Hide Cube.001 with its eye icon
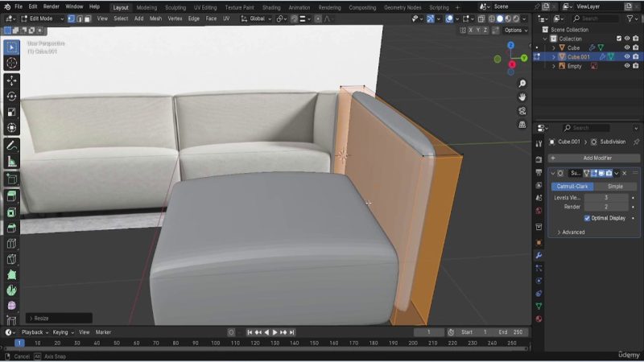The image size is (644, 362). 627,57
